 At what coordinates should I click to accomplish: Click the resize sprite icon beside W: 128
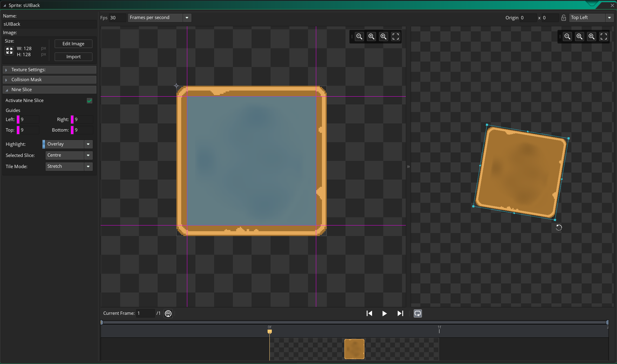pos(9,51)
